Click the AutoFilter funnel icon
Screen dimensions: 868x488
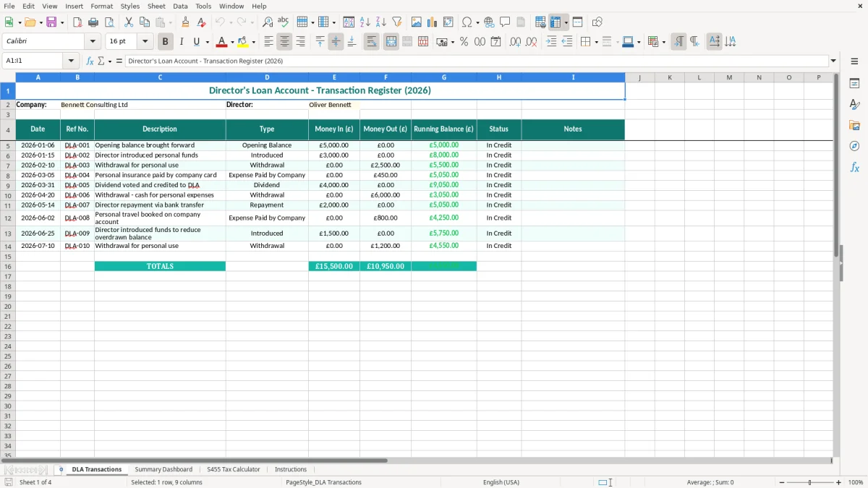click(x=397, y=22)
